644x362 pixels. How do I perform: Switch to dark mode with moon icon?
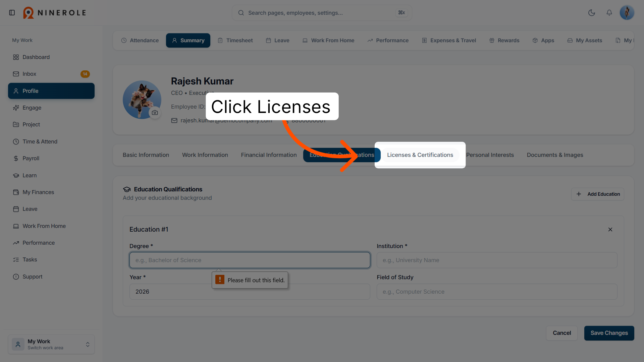pyautogui.click(x=592, y=13)
